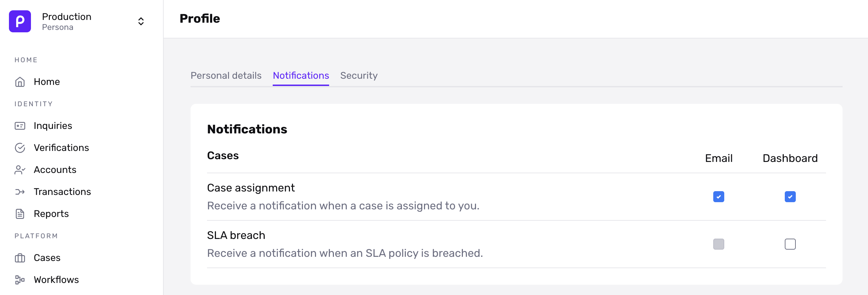868x295 pixels.
Task: Uncheck Case assignment Dashboard checkbox
Action: [x=790, y=197]
